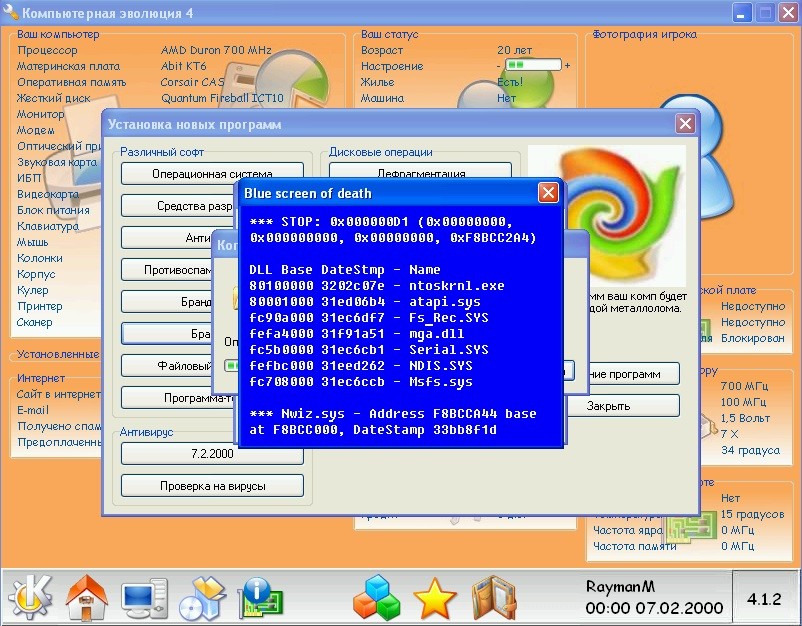
Task: Click the minus sign next to mood bar
Action: click(x=499, y=66)
